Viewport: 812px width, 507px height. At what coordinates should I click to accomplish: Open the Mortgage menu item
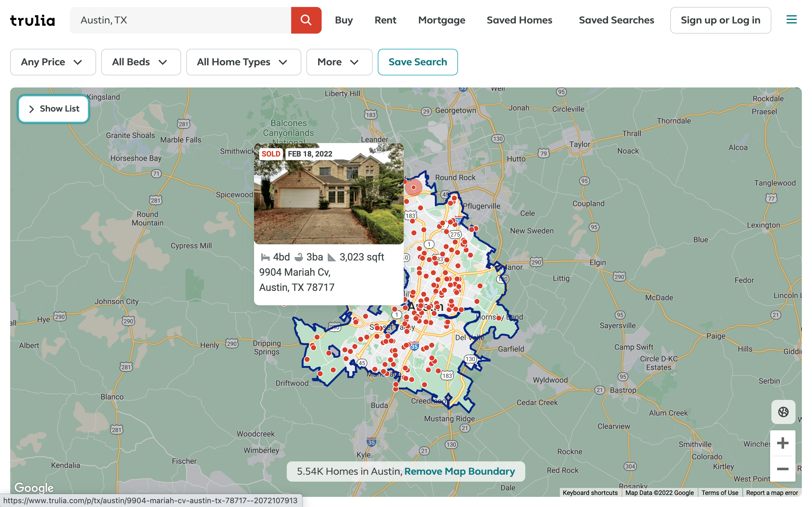441,20
